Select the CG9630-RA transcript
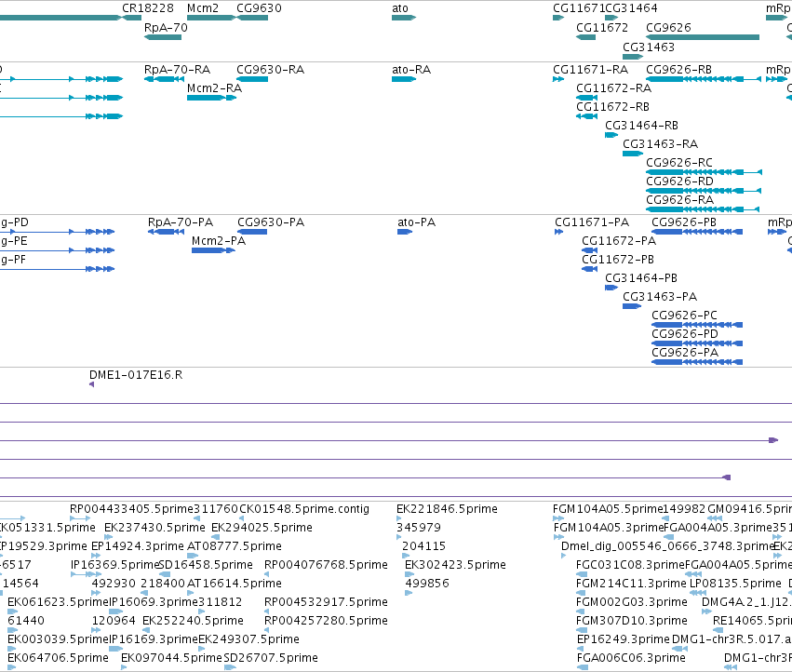The image size is (792, 672). [x=252, y=79]
